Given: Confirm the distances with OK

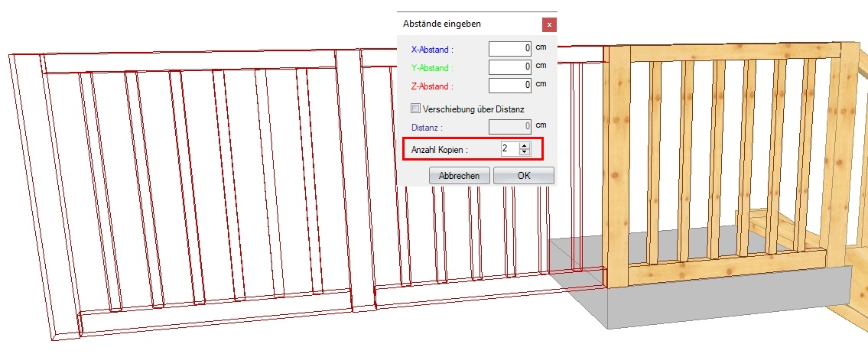Looking at the screenshot, I should coord(523,176).
